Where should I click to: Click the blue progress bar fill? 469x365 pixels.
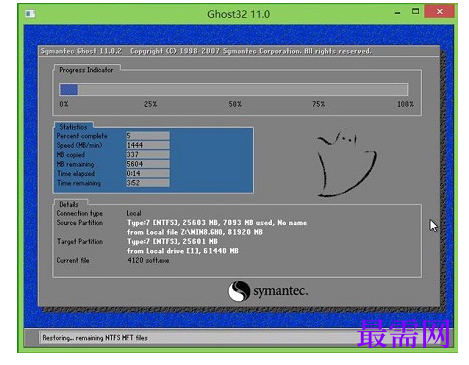pyautogui.click(x=69, y=90)
